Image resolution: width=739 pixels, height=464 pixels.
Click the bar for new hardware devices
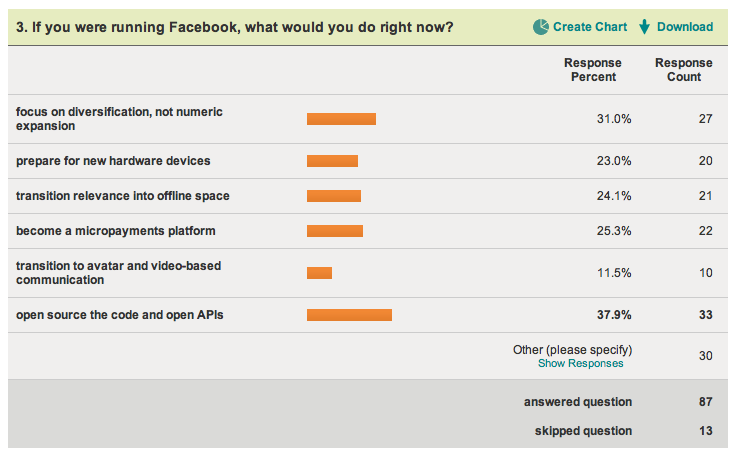332,161
